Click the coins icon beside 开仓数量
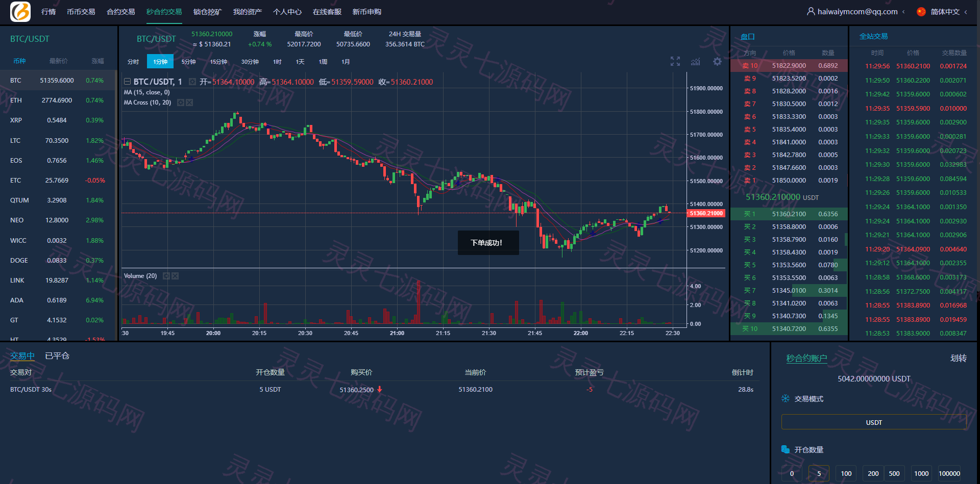Screen dimensions: 980x484 coord(786,449)
